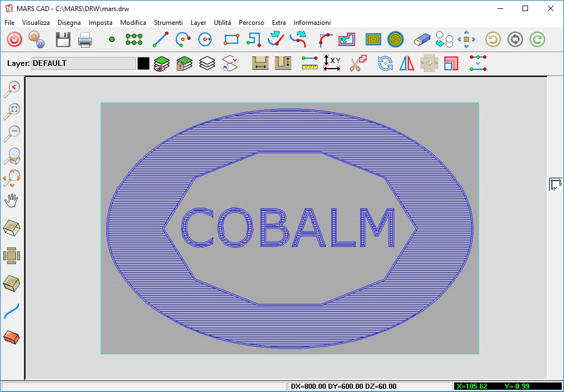Click the green X=105.62 coordinate readout
Viewport: 564px width, 392px height.
472,386
